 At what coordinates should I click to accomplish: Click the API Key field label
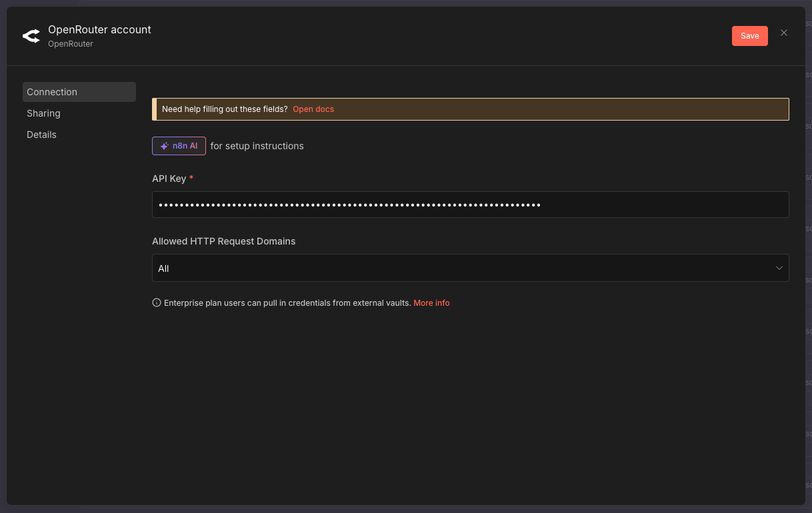[169, 179]
